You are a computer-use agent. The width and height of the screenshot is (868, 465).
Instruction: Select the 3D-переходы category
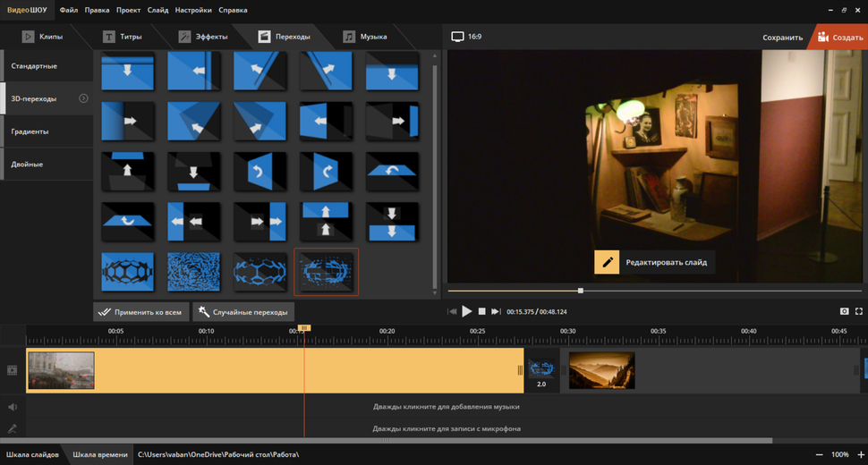click(47, 98)
